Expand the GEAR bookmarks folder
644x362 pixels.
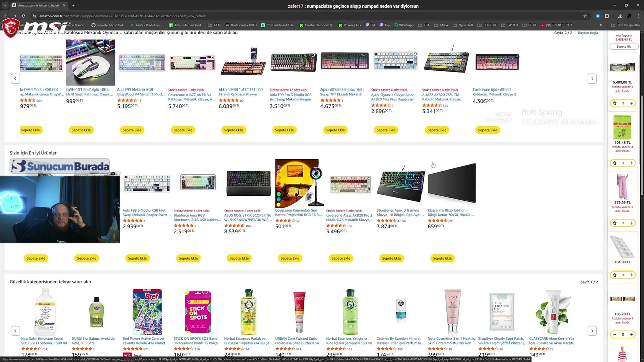click(215, 25)
